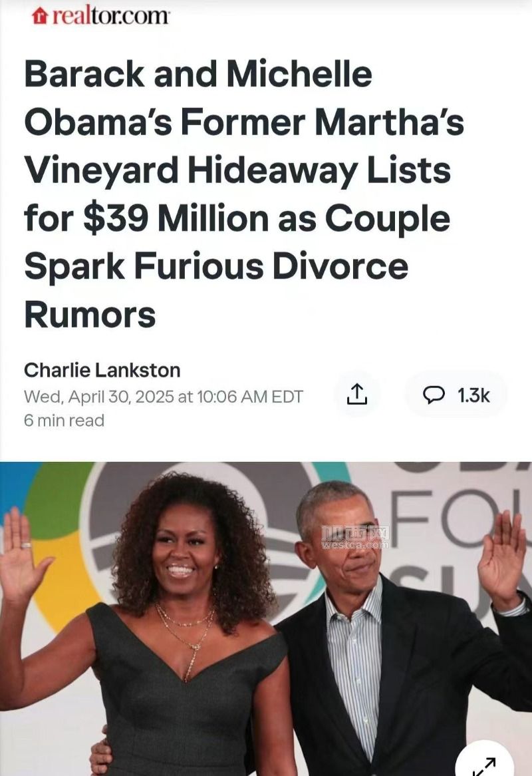Click the red realtor.com house icon
Viewport: 532px width, 776px height.
click(x=39, y=17)
